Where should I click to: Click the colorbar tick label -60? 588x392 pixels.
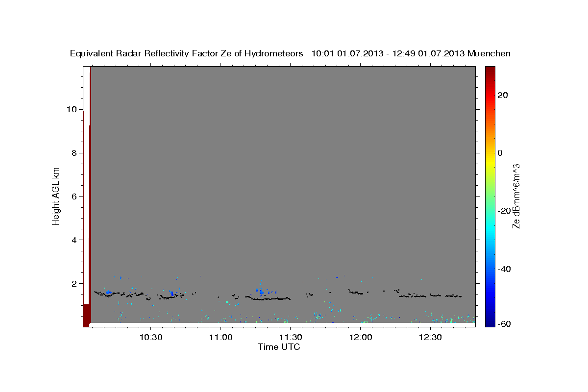(504, 324)
